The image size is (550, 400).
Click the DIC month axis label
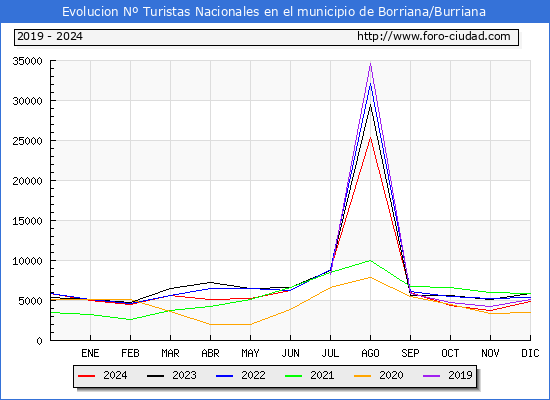click(530, 353)
